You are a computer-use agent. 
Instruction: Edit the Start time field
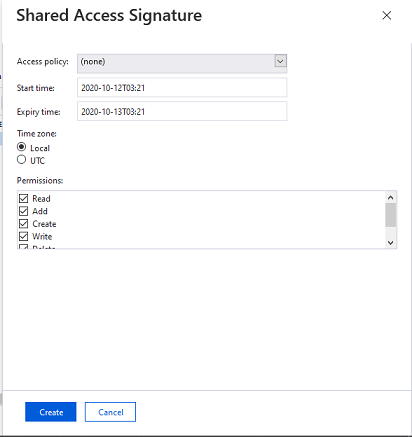182,88
